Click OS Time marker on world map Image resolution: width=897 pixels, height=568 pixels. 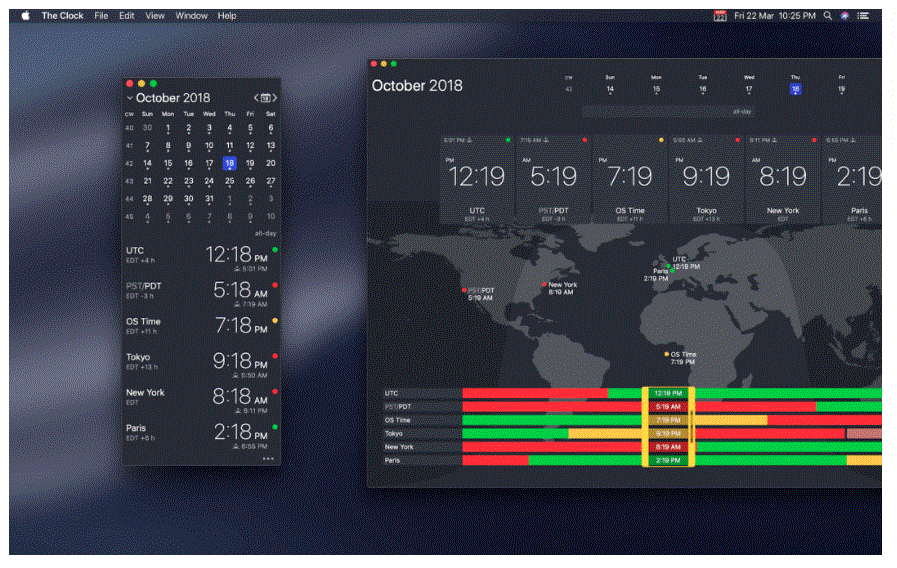coord(666,355)
